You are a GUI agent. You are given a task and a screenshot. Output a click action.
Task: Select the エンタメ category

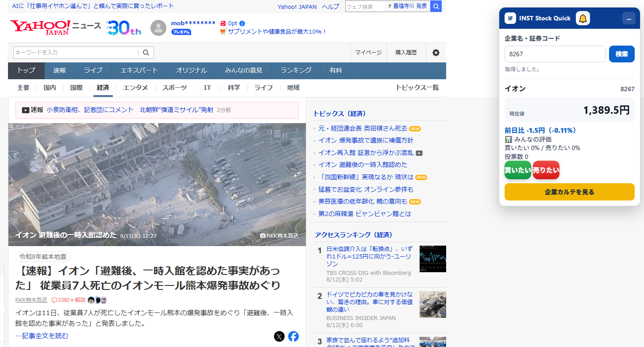coord(135,88)
